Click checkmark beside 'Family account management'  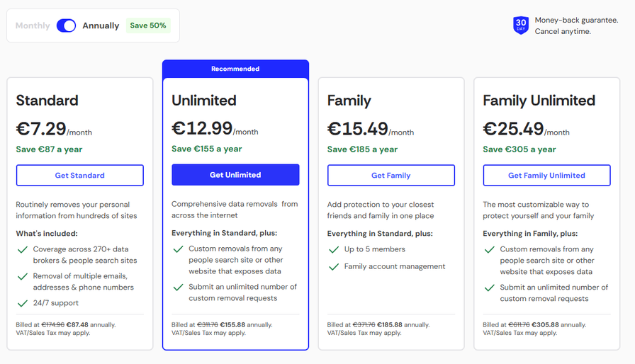334,267
